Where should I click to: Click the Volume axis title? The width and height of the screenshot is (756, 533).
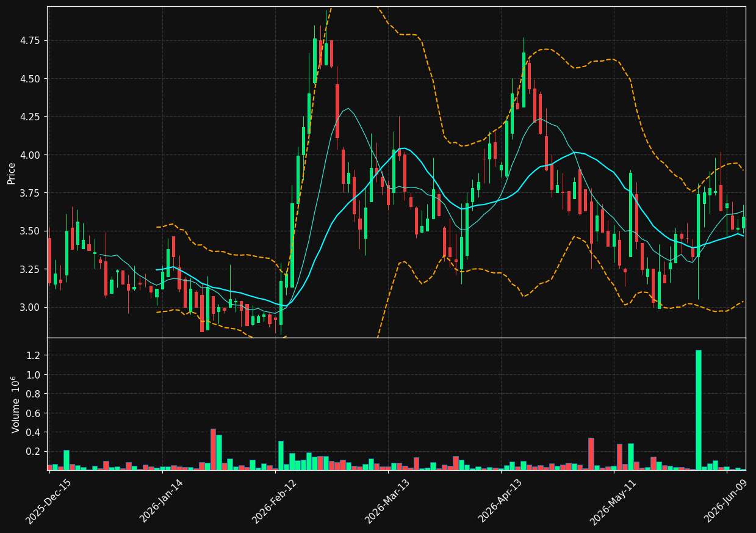[16, 404]
